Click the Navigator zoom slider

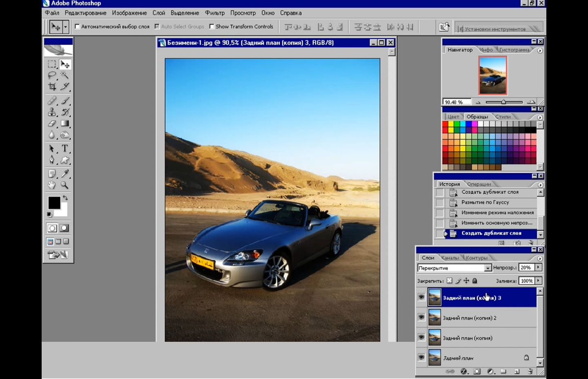(x=504, y=102)
